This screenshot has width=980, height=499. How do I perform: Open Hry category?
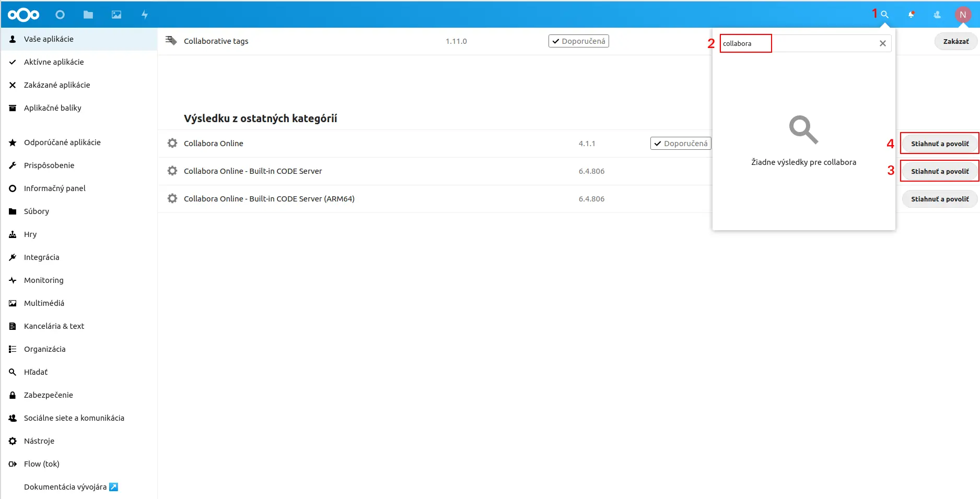79,234
